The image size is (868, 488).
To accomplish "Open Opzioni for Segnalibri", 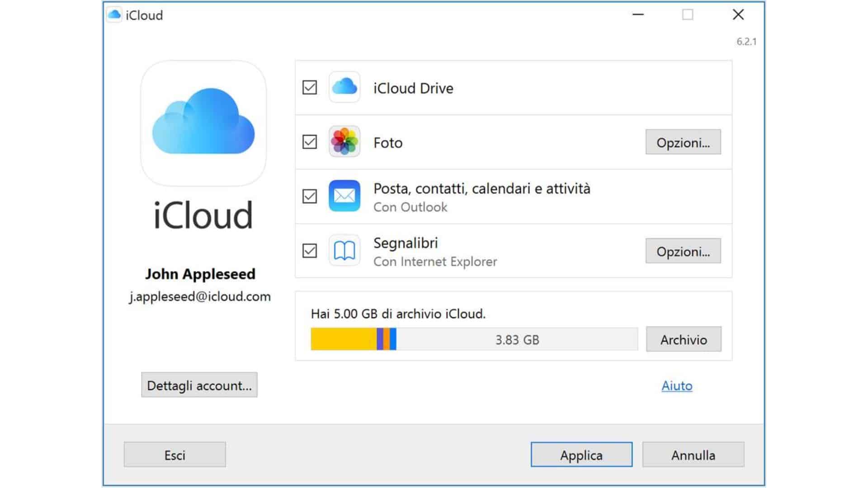I will click(683, 251).
